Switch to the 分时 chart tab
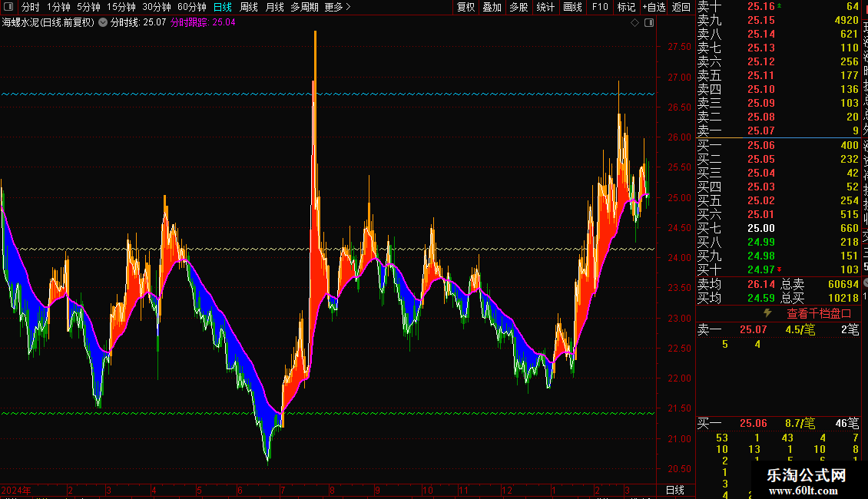868x499 pixels. [30, 7]
